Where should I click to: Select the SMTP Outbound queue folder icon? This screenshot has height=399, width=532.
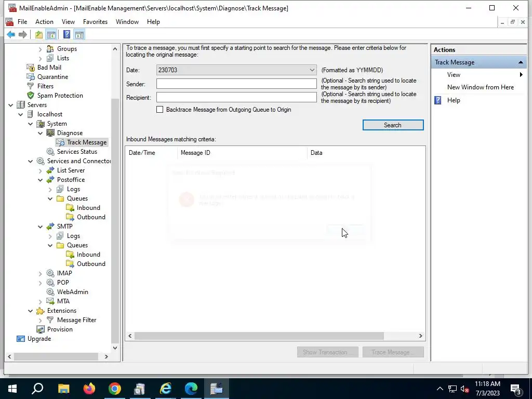click(x=70, y=264)
